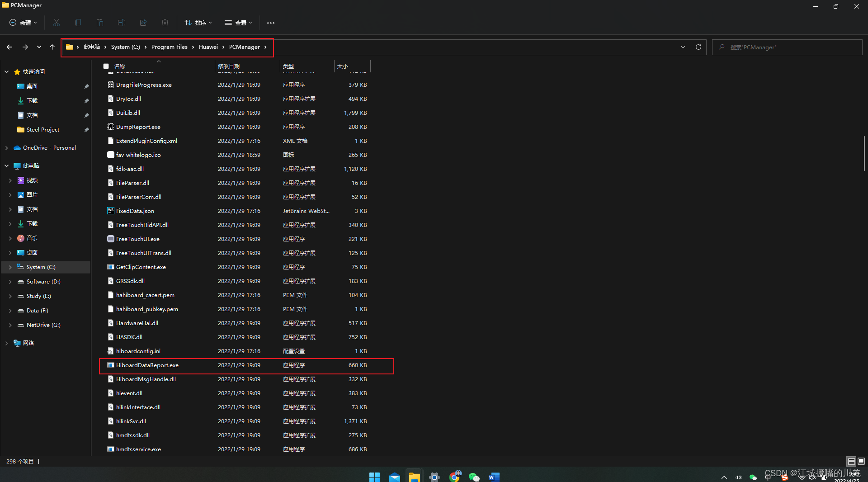This screenshot has height=482, width=868.
Task: Open Chrome from the taskbar
Action: click(454, 477)
